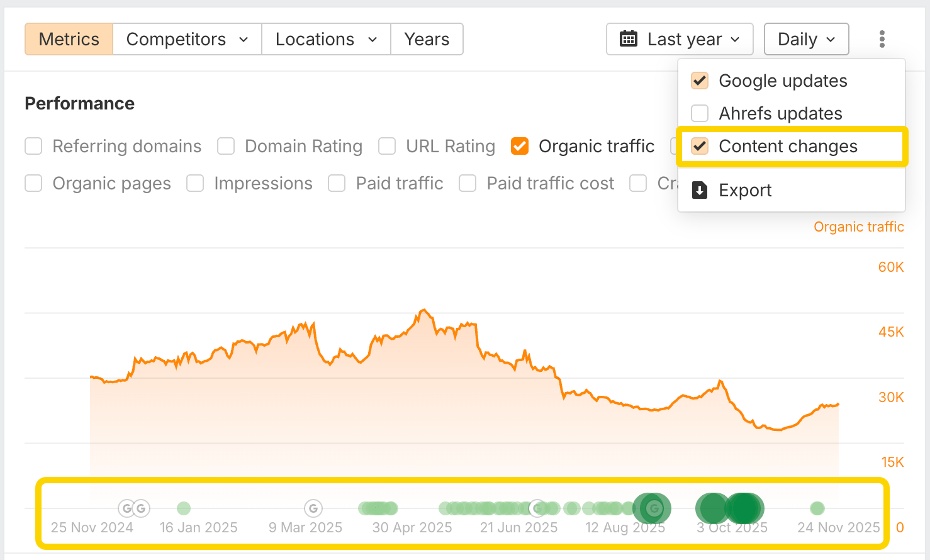930x560 pixels.
Task: Enable the Ahrefs updates checkbox
Action: 700,113
